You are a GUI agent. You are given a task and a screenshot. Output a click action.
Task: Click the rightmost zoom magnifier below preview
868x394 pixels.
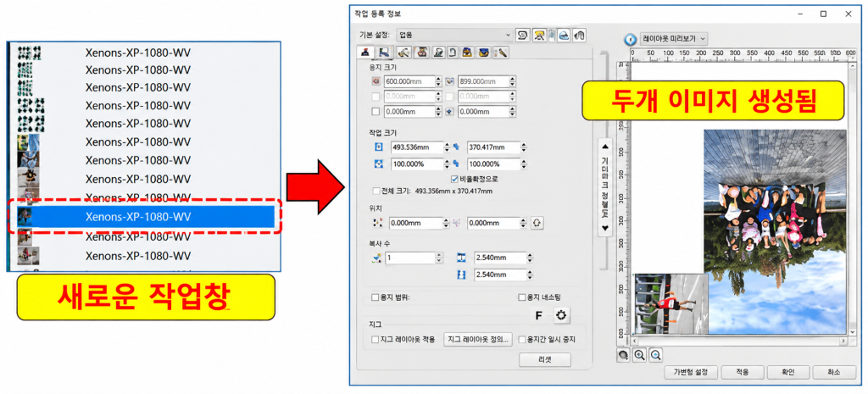point(657,355)
